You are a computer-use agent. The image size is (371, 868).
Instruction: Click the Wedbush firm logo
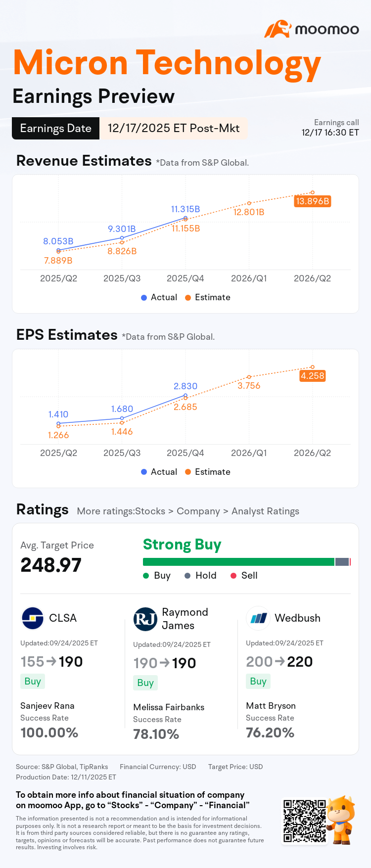pyautogui.click(x=258, y=618)
